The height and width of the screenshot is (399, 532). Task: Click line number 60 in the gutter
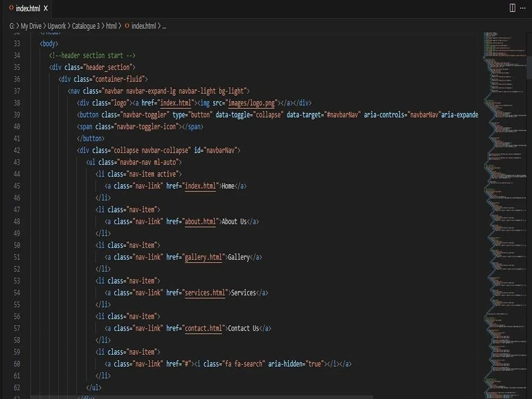17,364
